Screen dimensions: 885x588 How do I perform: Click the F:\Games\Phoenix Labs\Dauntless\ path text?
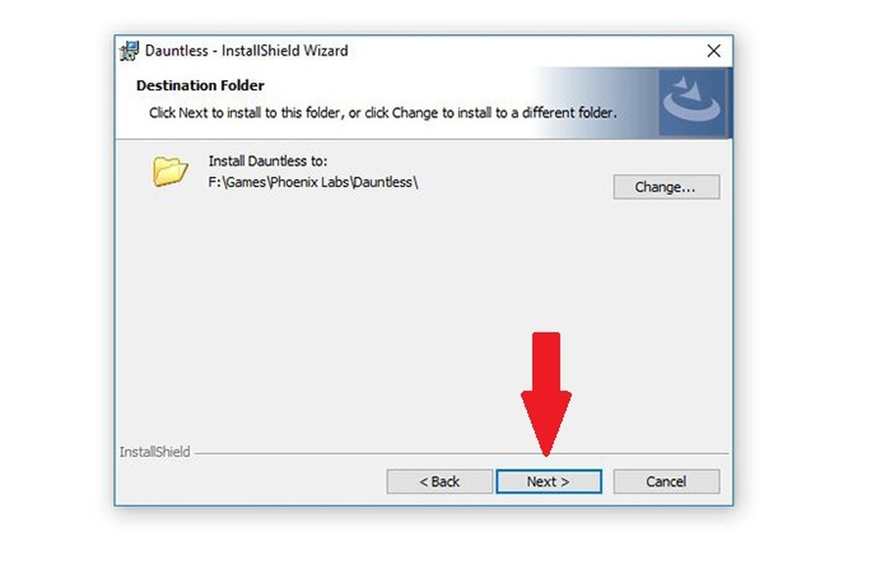[313, 183]
